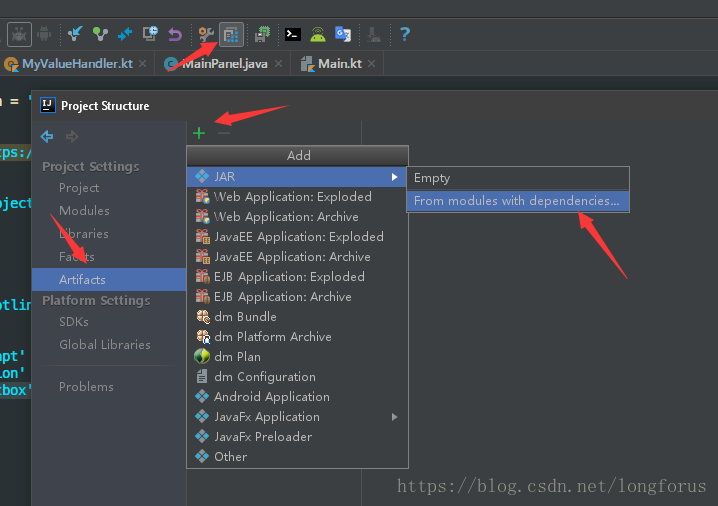Click the JAR diamond icon
Image resolution: width=718 pixels, height=506 pixels.
coord(202,176)
